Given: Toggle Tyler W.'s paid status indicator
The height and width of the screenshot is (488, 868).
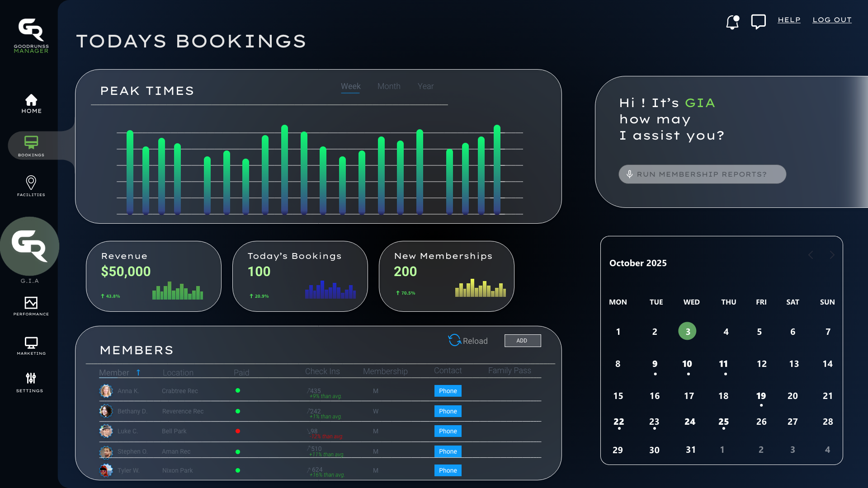Looking at the screenshot, I should coord(238,470).
